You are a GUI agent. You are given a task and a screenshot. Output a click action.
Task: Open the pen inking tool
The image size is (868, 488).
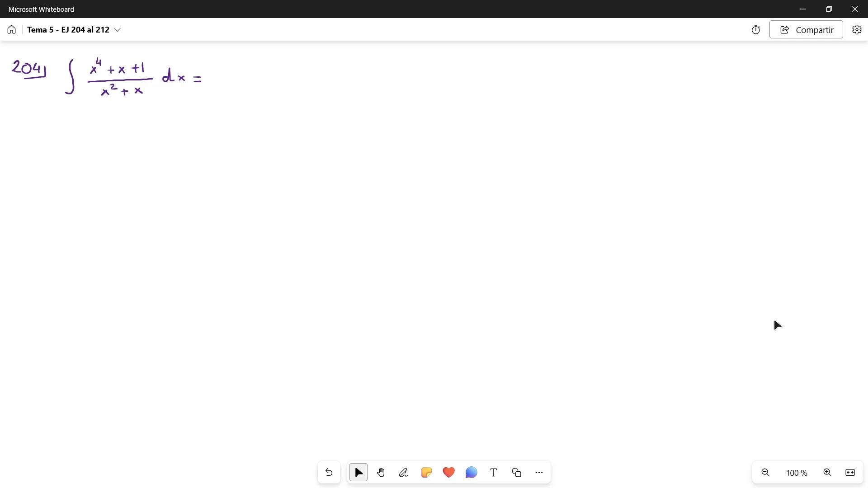pyautogui.click(x=403, y=473)
